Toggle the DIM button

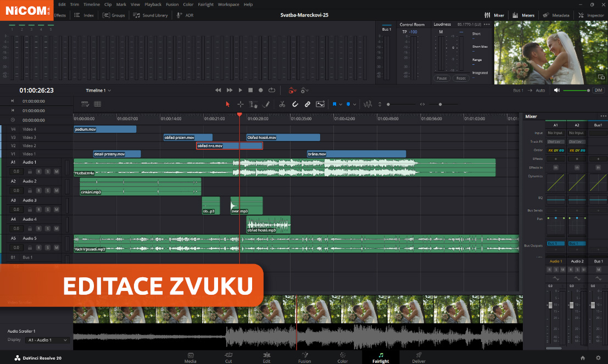[598, 91]
